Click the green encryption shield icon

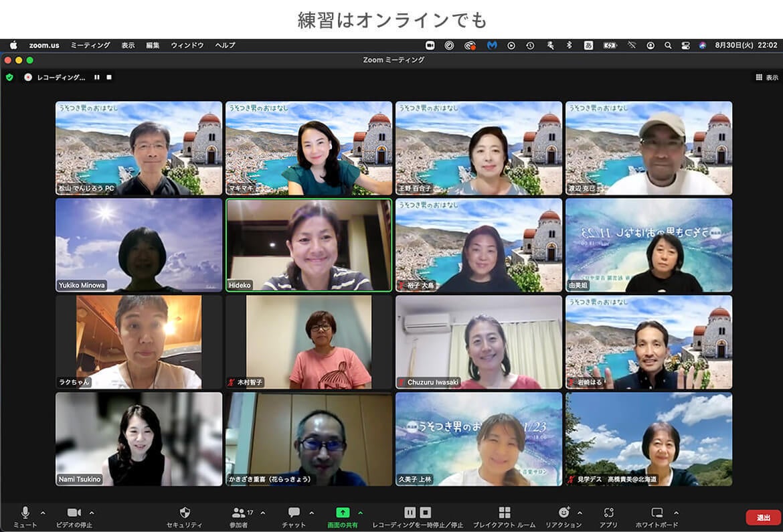pyautogui.click(x=9, y=78)
